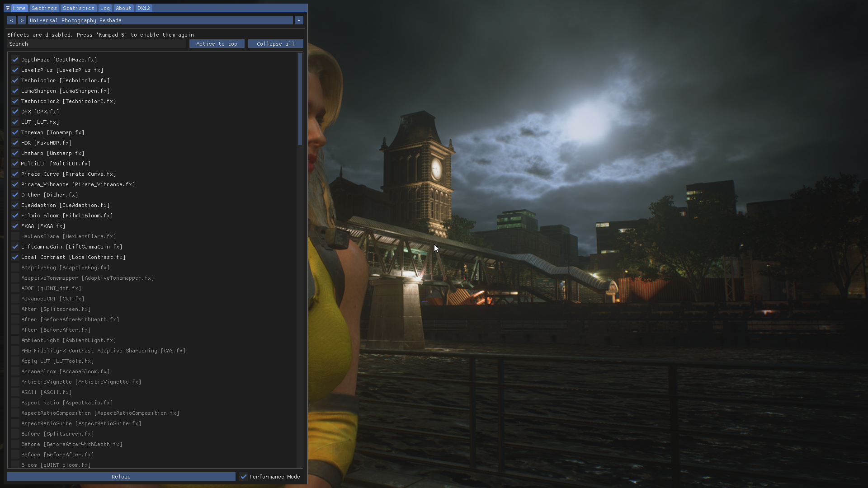Open the Home tab
The height and width of the screenshot is (488, 868).
(19, 8)
